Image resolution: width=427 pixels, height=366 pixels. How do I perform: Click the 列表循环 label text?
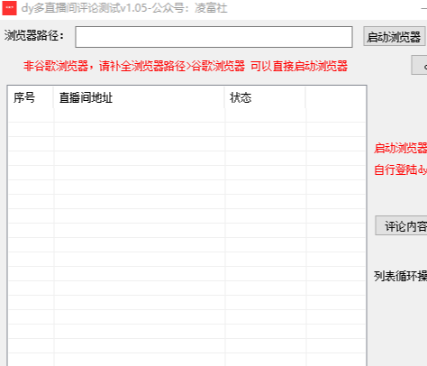400,276
